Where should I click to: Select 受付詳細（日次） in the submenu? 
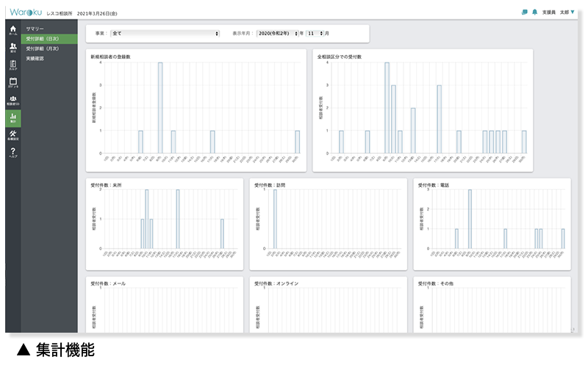coord(49,39)
